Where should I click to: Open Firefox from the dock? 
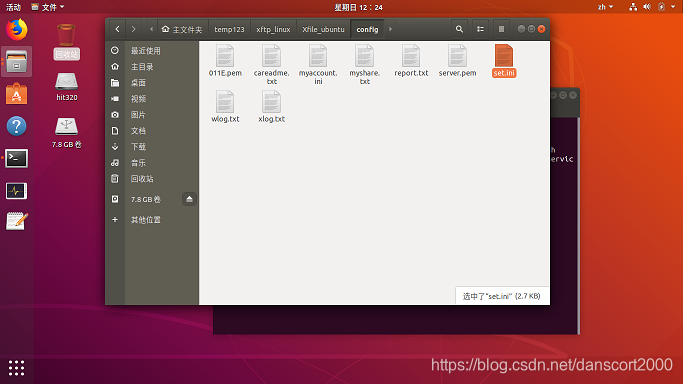(17, 30)
